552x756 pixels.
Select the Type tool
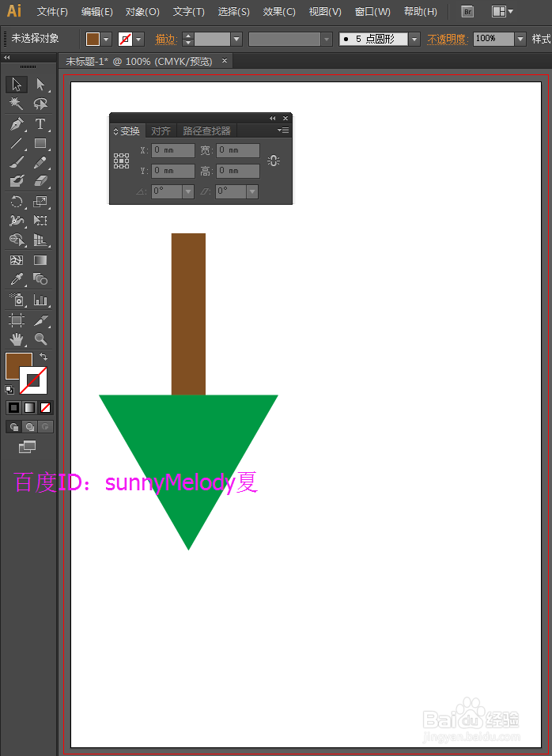[x=40, y=124]
